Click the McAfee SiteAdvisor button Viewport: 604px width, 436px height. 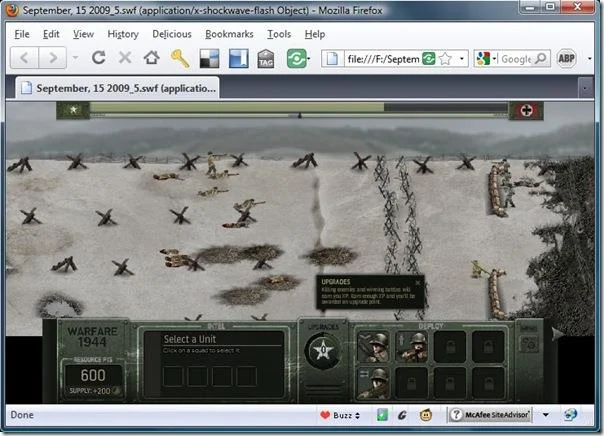click(x=489, y=415)
